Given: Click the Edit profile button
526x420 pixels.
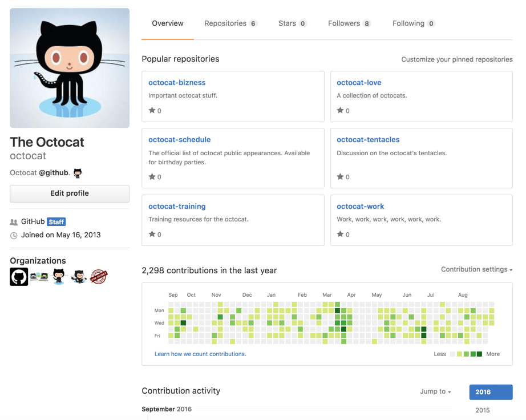Looking at the screenshot, I should (70, 193).
